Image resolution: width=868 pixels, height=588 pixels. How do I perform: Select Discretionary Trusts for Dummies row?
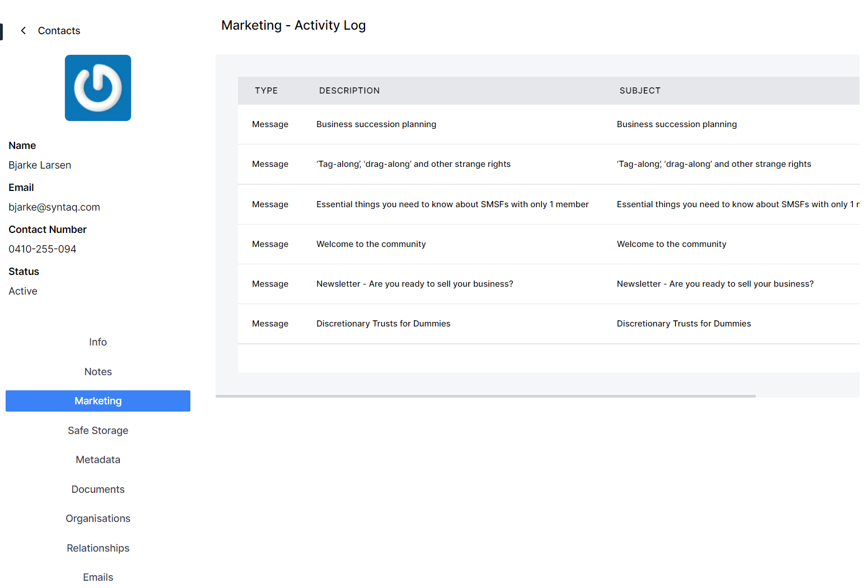pyautogui.click(x=383, y=324)
